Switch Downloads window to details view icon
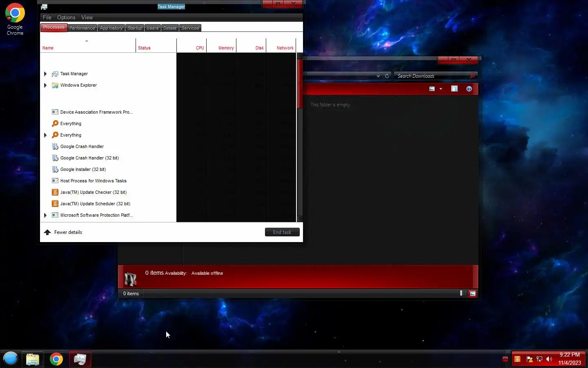The height and width of the screenshot is (368, 588). coord(463,293)
